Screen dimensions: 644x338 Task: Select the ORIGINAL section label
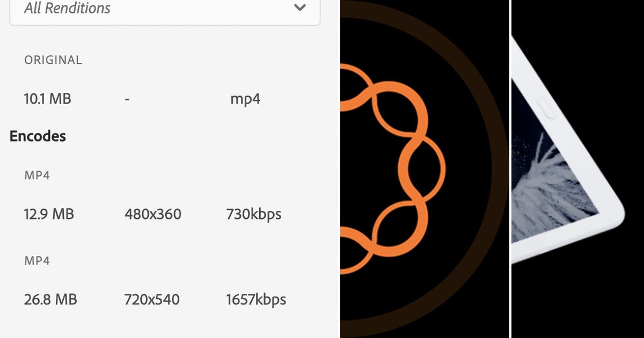tap(53, 60)
